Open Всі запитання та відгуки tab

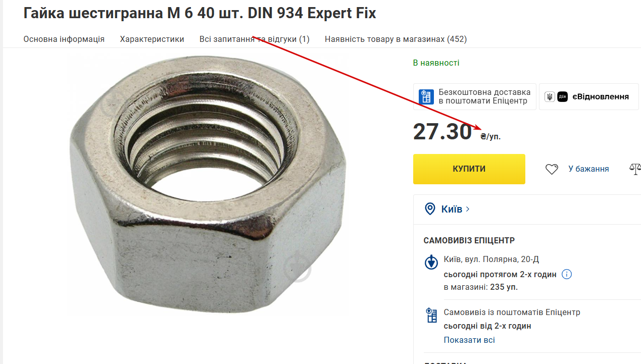pos(255,39)
